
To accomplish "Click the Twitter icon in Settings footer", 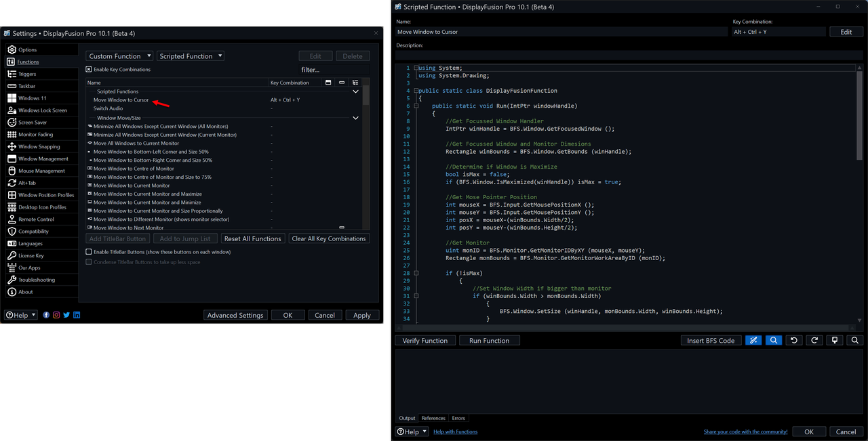I will click(x=66, y=315).
